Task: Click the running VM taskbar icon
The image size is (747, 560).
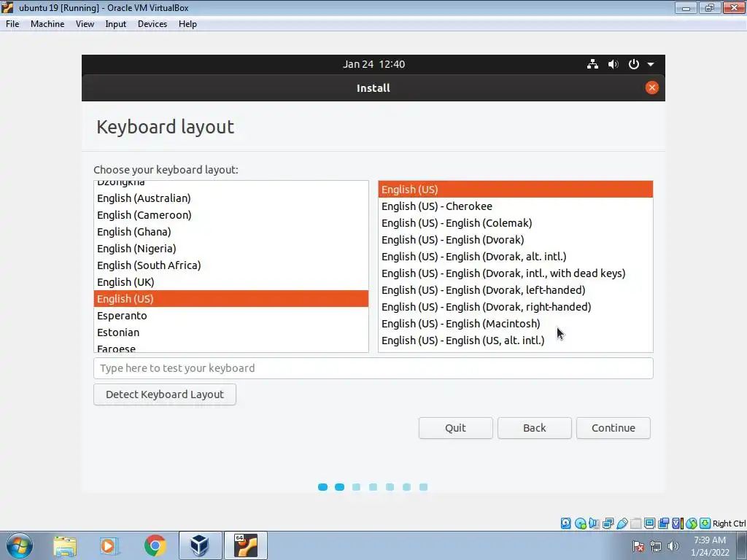Action: 245,545
